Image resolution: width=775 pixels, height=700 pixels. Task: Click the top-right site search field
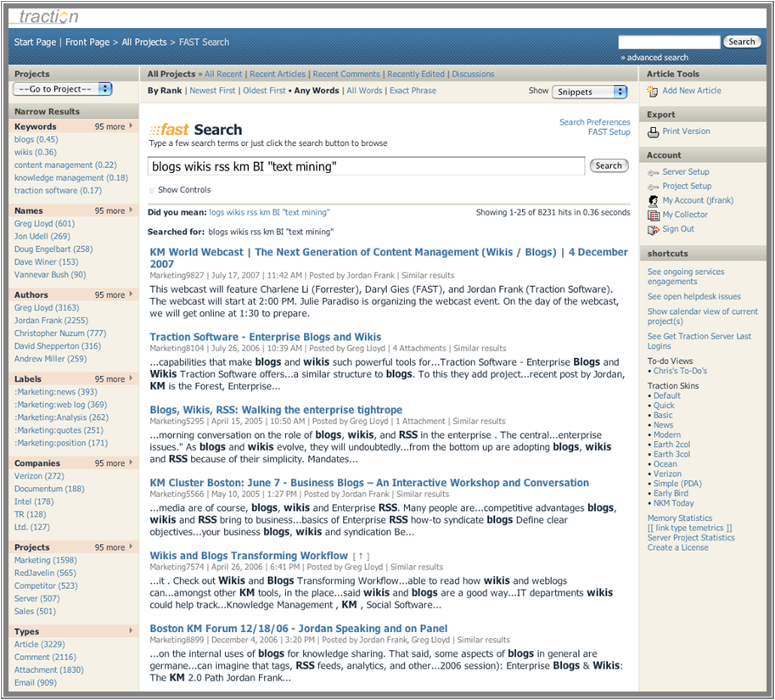[668, 42]
